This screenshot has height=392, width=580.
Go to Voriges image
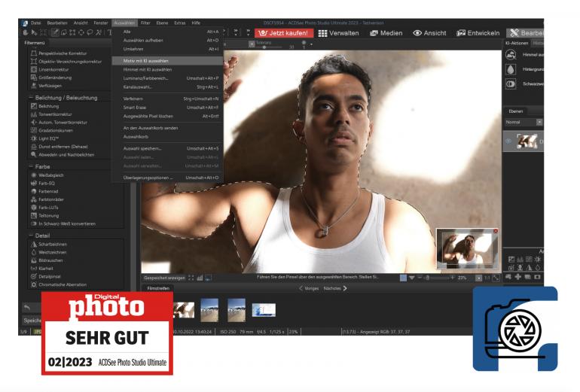(309, 288)
